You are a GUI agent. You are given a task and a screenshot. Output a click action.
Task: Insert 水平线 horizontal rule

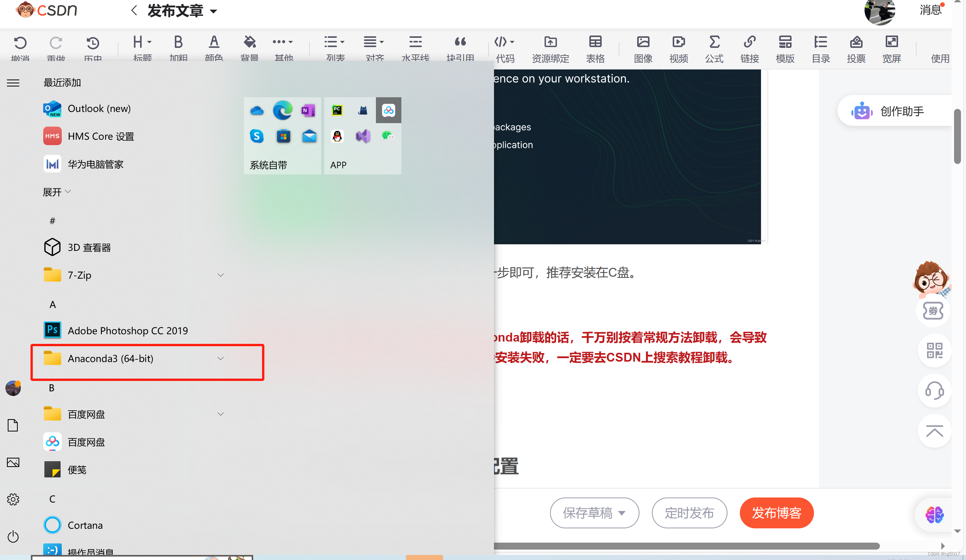(415, 42)
